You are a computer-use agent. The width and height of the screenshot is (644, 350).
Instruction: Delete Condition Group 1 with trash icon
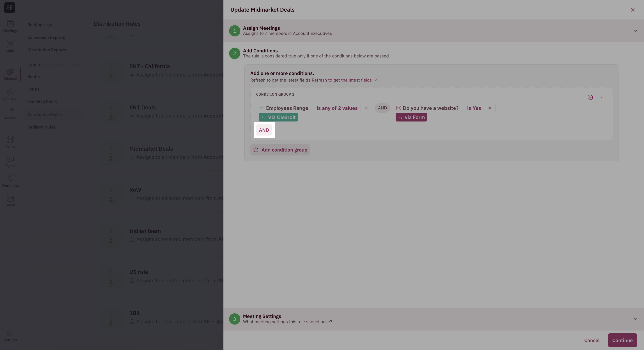pos(602,97)
